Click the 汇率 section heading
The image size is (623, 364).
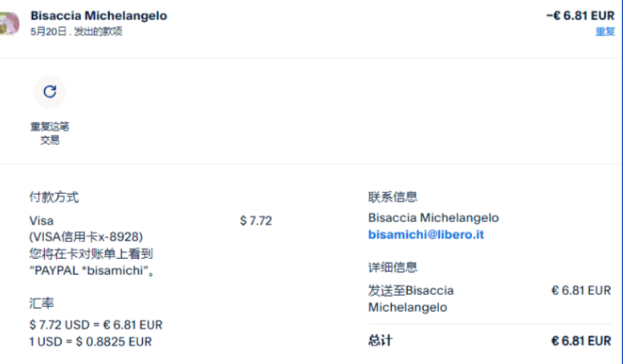41,304
